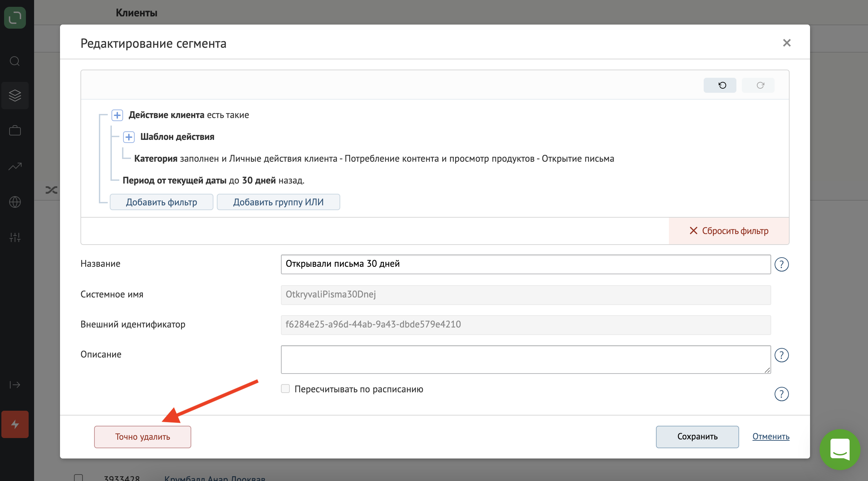Select the Категория filter condition row
This screenshot has height=481, width=868.
click(374, 159)
